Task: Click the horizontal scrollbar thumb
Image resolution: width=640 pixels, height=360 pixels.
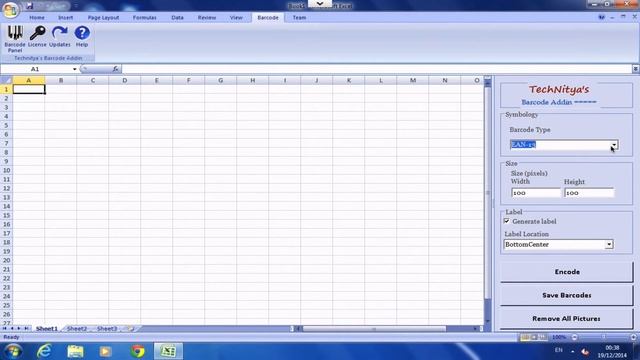Action: pyautogui.click(x=374, y=329)
